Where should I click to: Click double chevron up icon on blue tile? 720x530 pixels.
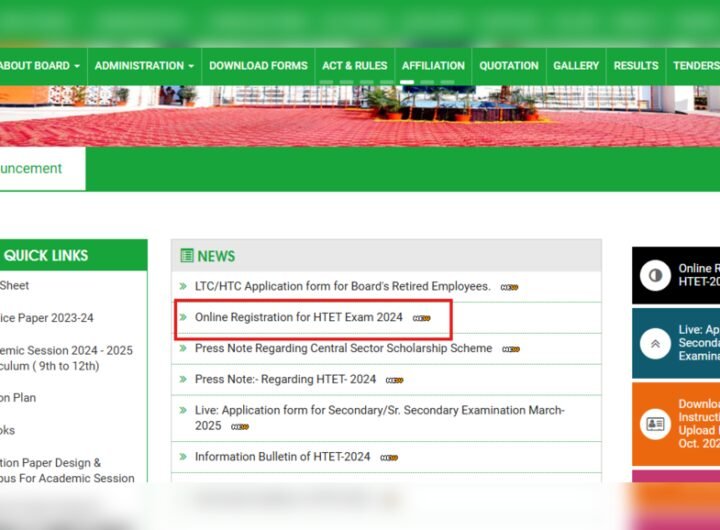[x=655, y=344]
